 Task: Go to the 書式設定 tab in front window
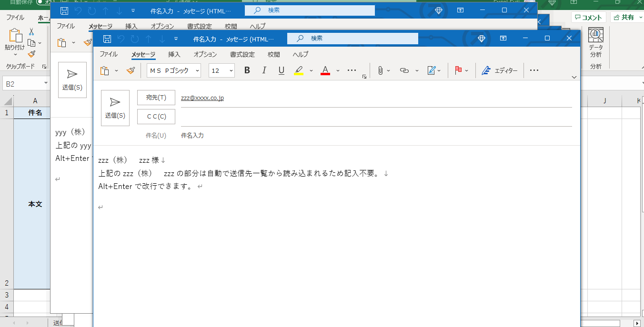tap(242, 54)
